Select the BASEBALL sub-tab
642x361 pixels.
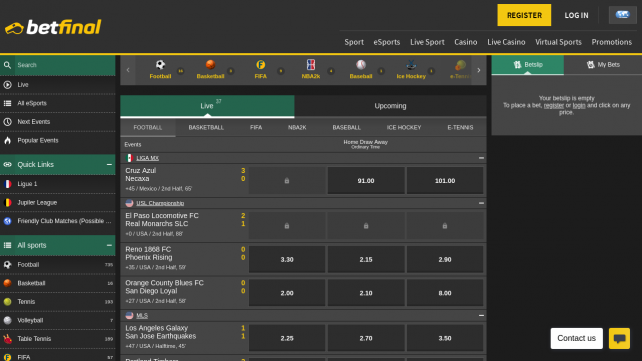(x=346, y=128)
